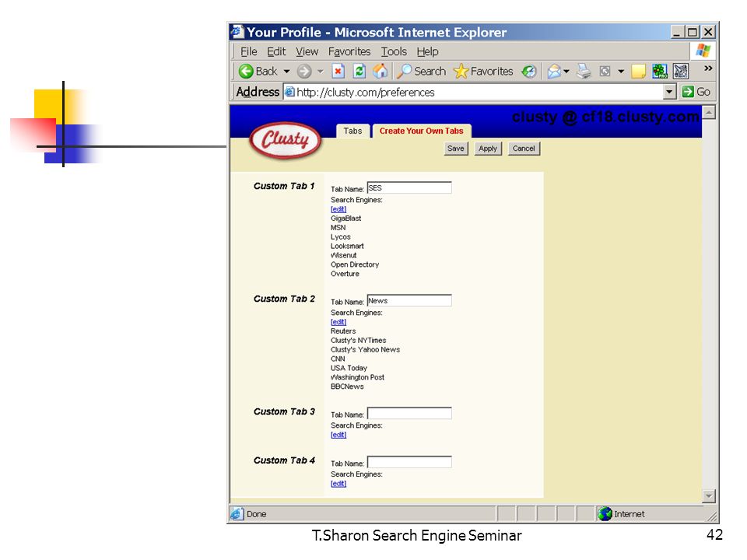Click the Reuters source entry

click(343, 331)
